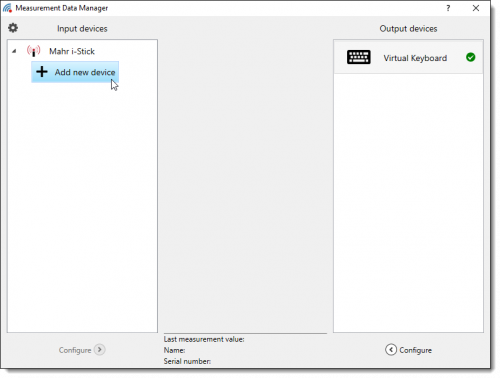The width and height of the screenshot is (500, 378).
Task: Click the green checkmark status icon
Action: [x=471, y=57]
